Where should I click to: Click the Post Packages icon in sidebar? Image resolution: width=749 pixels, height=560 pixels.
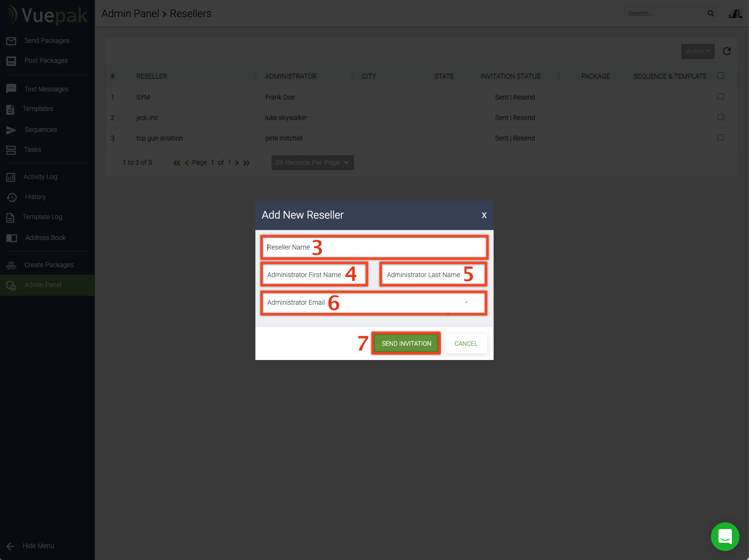pyautogui.click(x=11, y=61)
